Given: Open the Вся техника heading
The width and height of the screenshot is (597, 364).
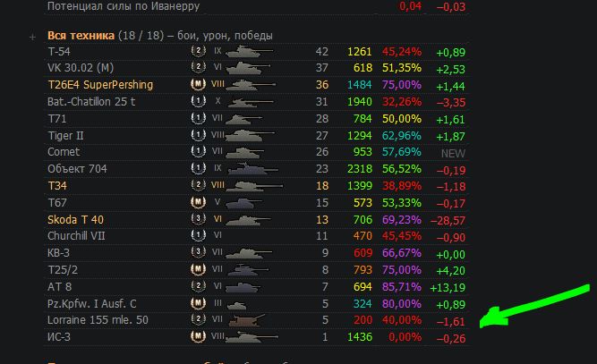Looking at the screenshot, I should (81, 36).
